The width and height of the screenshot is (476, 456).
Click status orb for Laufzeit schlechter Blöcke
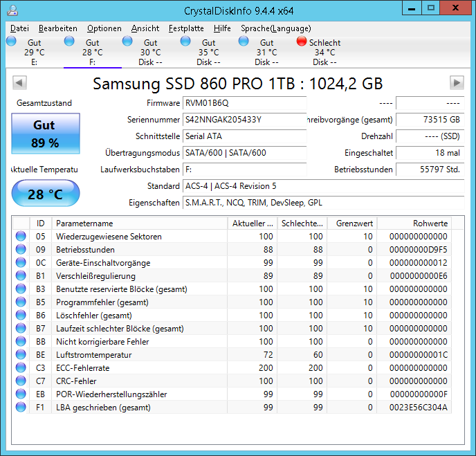click(x=21, y=328)
